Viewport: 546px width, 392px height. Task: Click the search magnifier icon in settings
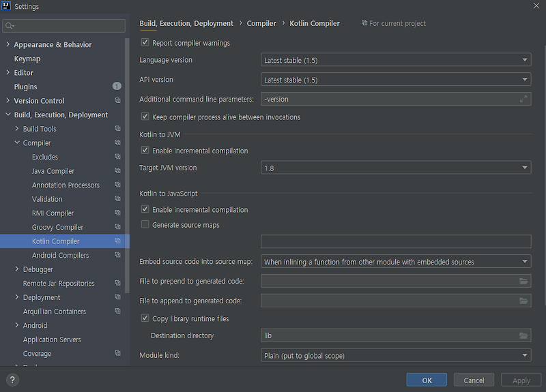[x=10, y=26]
